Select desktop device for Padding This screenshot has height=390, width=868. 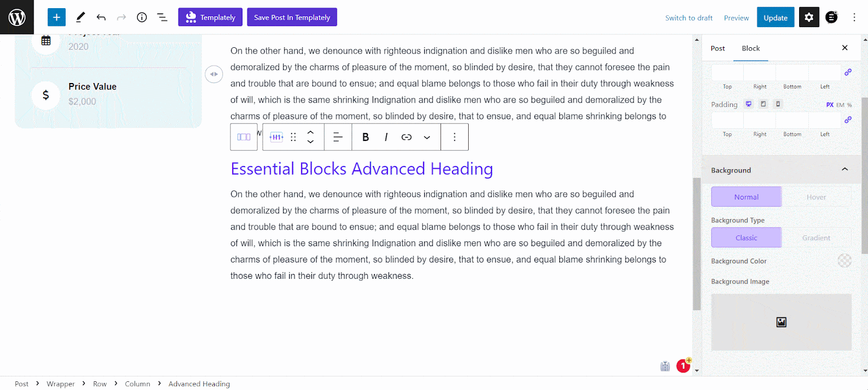(749, 104)
